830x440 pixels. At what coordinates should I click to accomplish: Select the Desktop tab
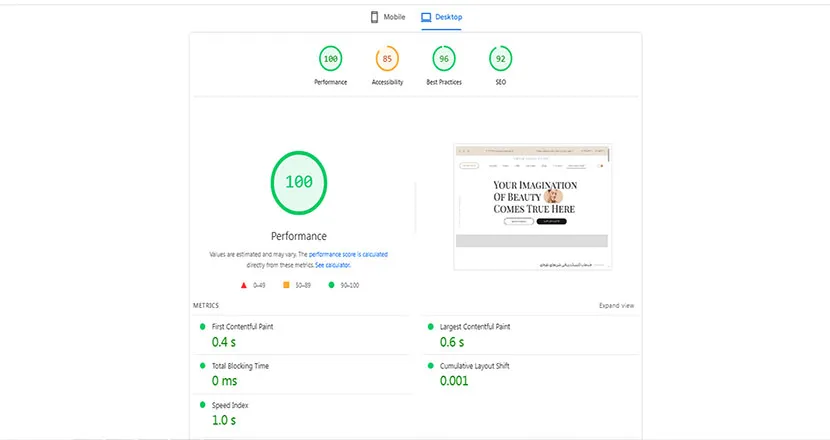(448, 17)
